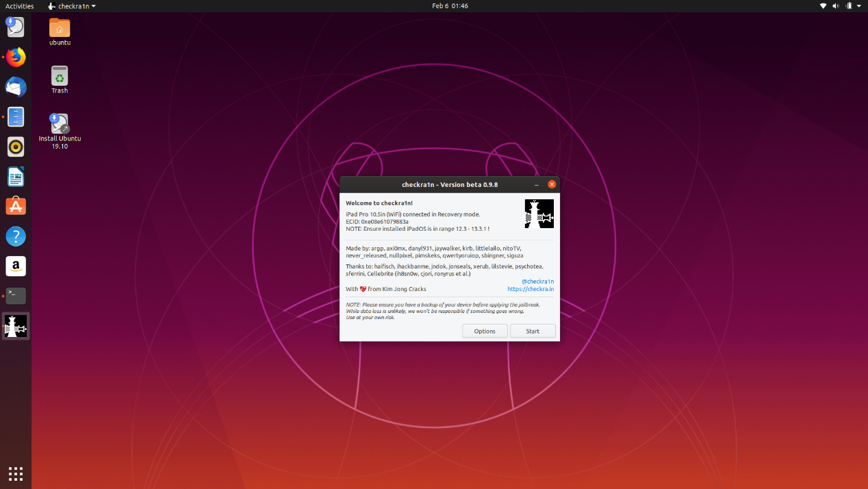Launch the Amazon shortcut from the dock
This screenshot has height=489, width=868.
click(15, 266)
